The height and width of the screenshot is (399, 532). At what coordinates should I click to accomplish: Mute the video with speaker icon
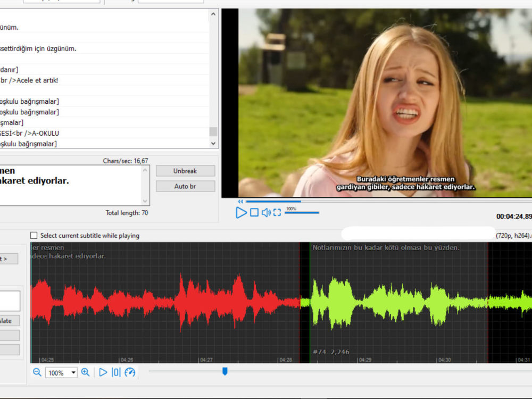(266, 212)
